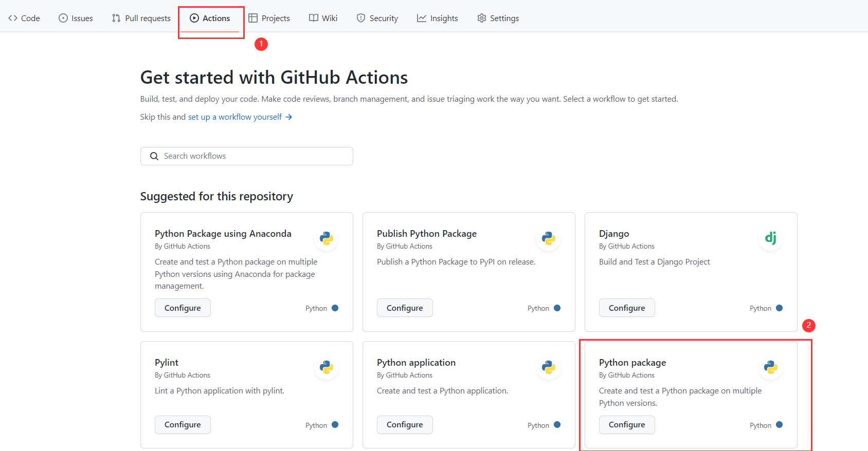Click 'Suggested for this repository' heading
The height and width of the screenshot is (451, 868).
tap(216, 197)
